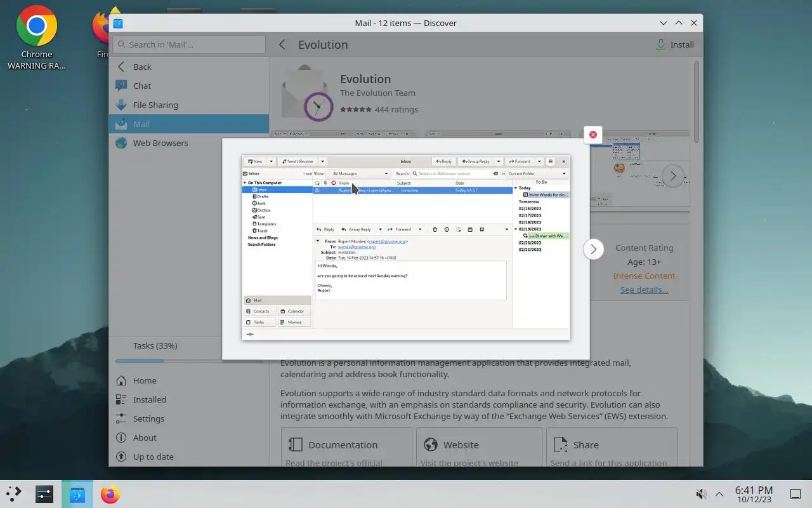The image size is (812, 508).
Task: Expand the hidden system tray icons
Action: point(719,494)
